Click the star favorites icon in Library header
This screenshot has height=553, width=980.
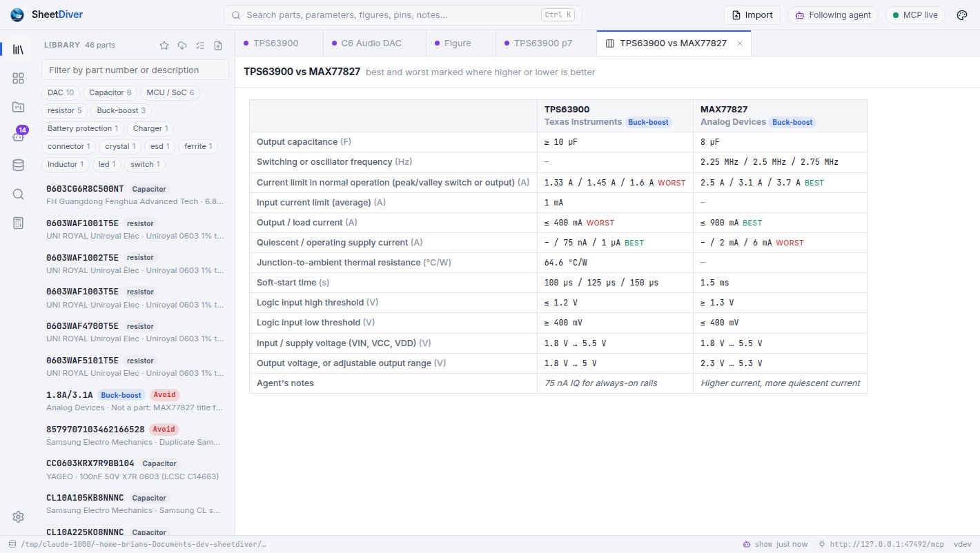click(164, 46)
